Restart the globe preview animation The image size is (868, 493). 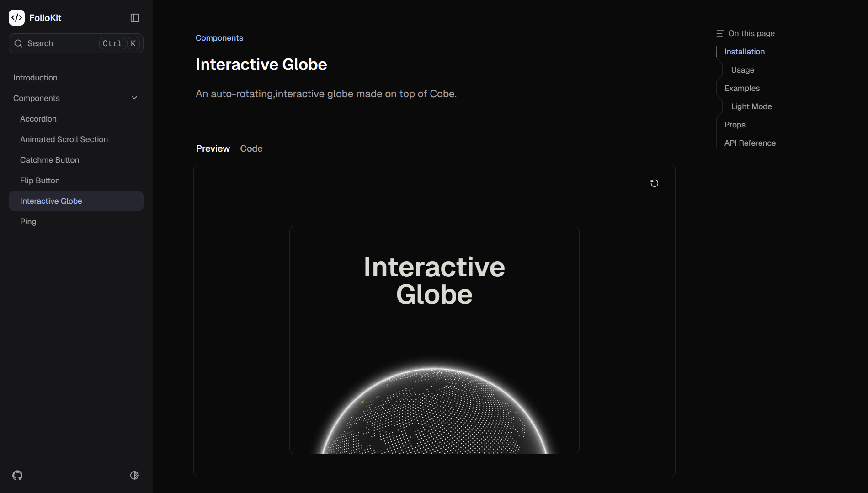click(x=655, y=183)
